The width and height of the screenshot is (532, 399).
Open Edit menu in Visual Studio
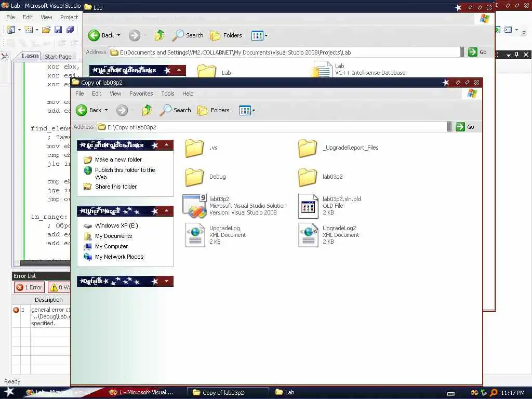pos(28,17)
